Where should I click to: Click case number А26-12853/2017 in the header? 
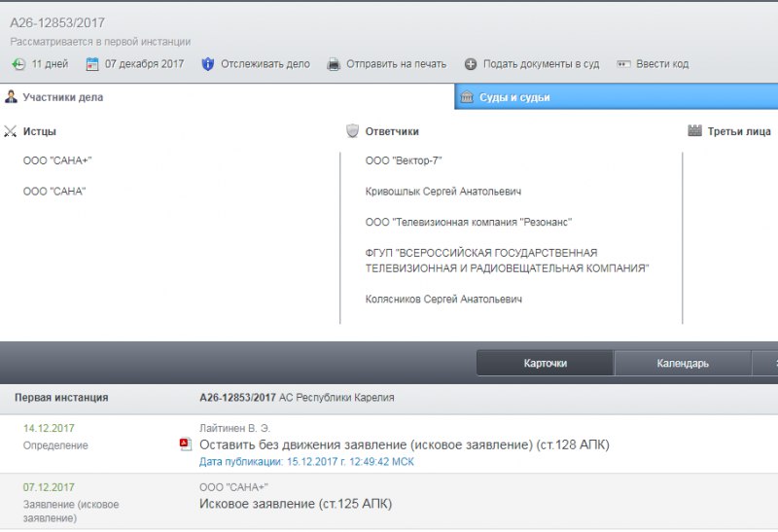coord(57,22)
